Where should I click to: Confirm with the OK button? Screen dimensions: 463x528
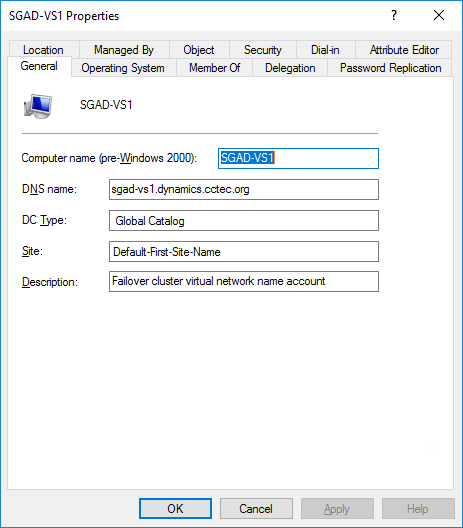pyautogui.click(x=175, y=508)
